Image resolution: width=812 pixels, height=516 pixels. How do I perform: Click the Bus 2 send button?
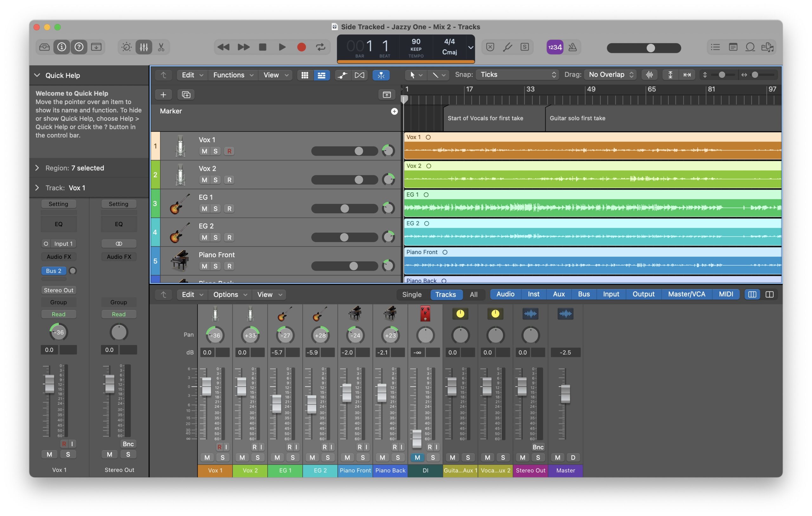click(x=54, y=271)
